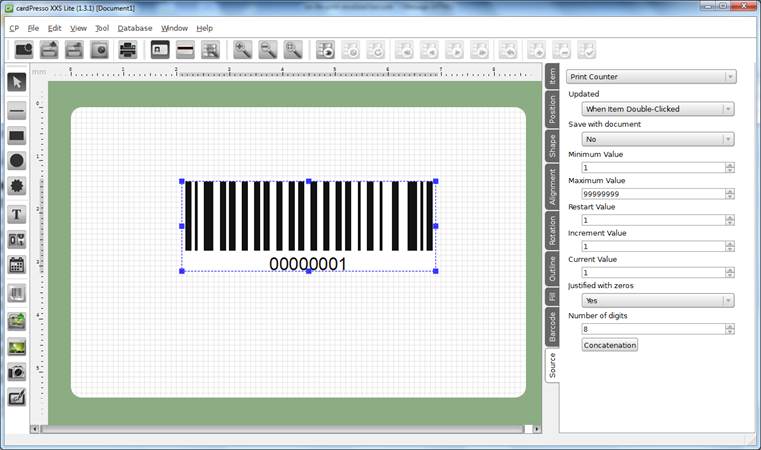Select the Line drawing tool
761x450 pixels.
click(x=17, y=111)
